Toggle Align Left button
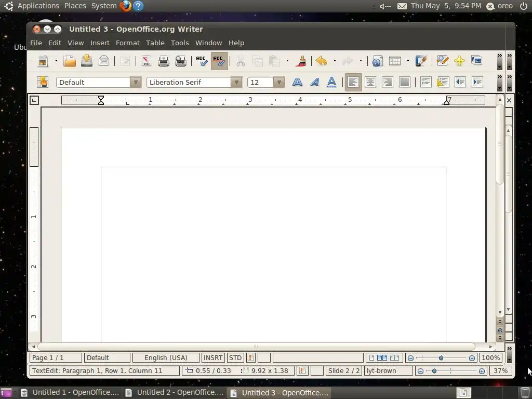532x399 pixels. [x=353, y=82]
